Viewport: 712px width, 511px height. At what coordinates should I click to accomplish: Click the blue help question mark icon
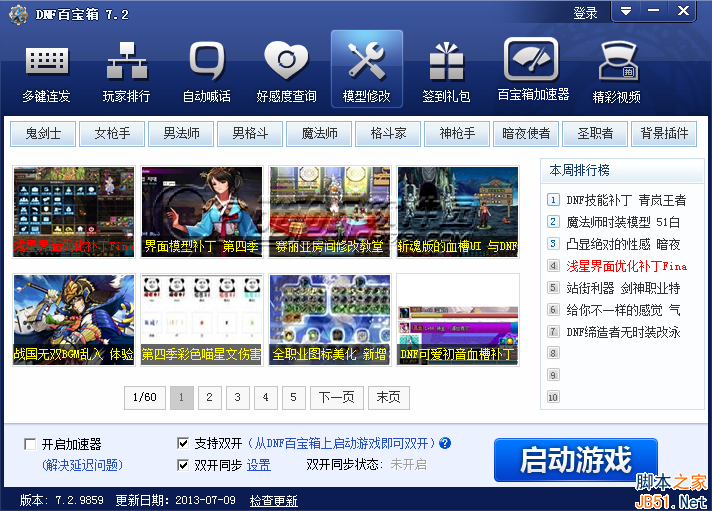click(445, 443)
